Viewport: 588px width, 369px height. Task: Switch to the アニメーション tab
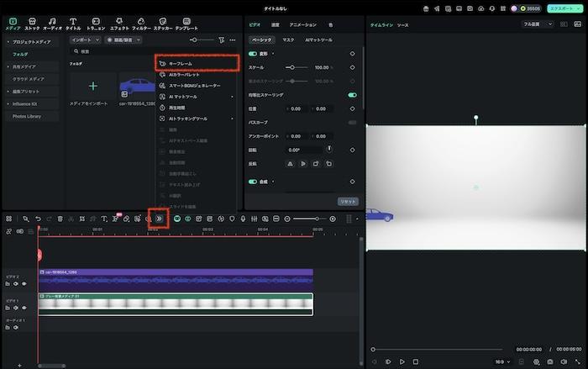point(302,25)
